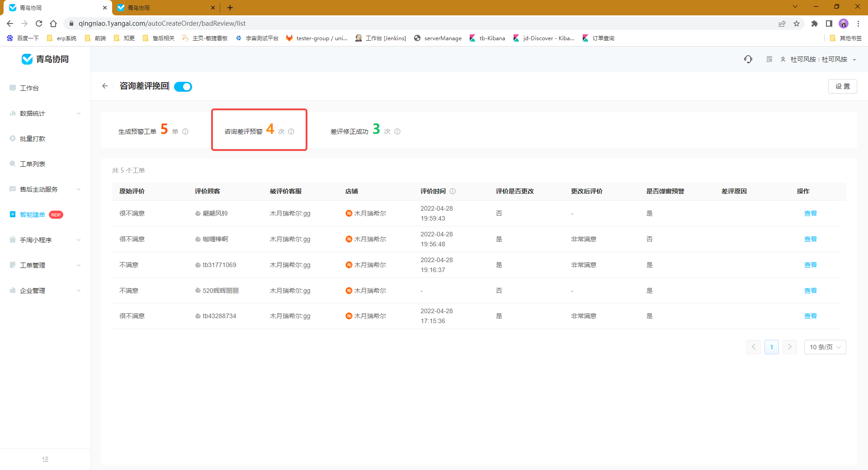This screenshot has width=868, height=470.
Task: Open 百度一下 bookmark
Action: pos(23,38)
